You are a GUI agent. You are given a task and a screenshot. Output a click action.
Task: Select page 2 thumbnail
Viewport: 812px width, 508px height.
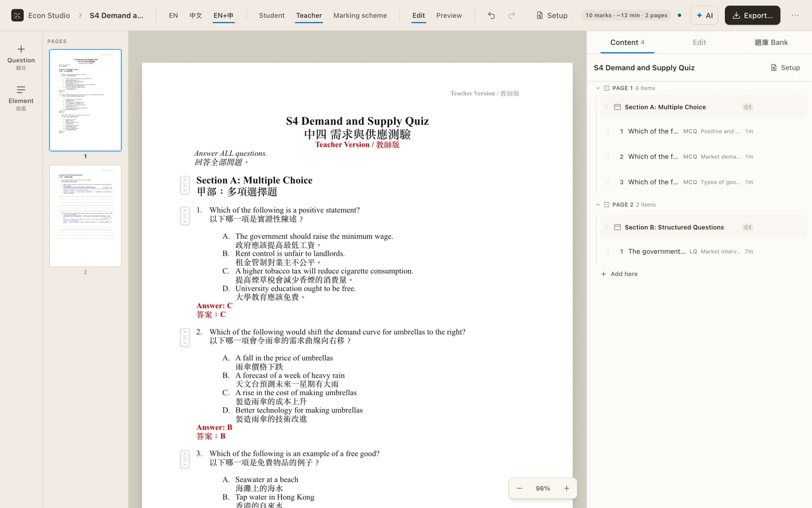click(85, 216)
